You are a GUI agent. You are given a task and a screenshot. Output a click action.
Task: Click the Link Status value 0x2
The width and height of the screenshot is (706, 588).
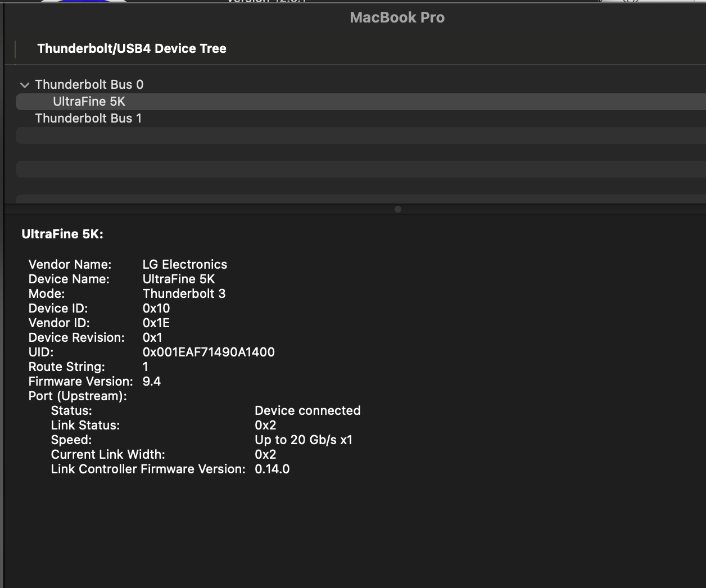click(265, 425)
